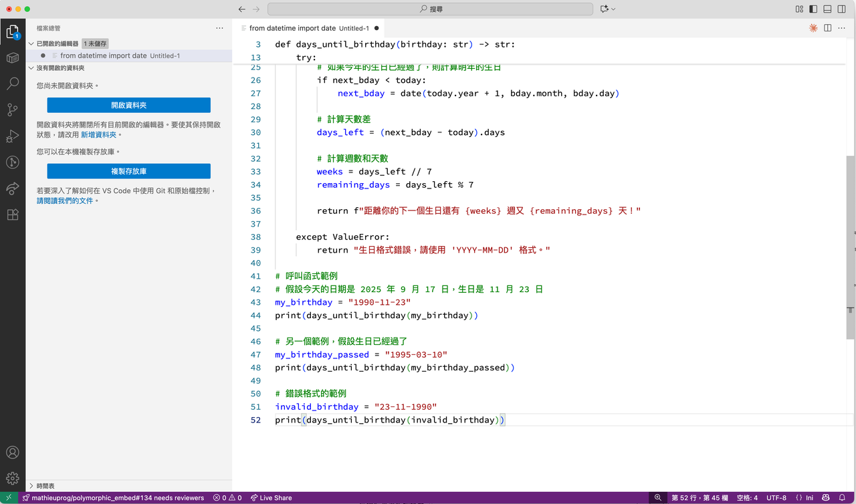
Task: Follow the 請閱讀我們的文件 link
Action: pos(65,201)
